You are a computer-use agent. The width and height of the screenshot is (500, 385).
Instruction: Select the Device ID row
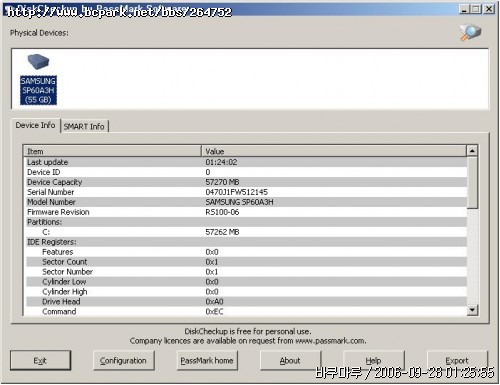[x=246, y=172]
